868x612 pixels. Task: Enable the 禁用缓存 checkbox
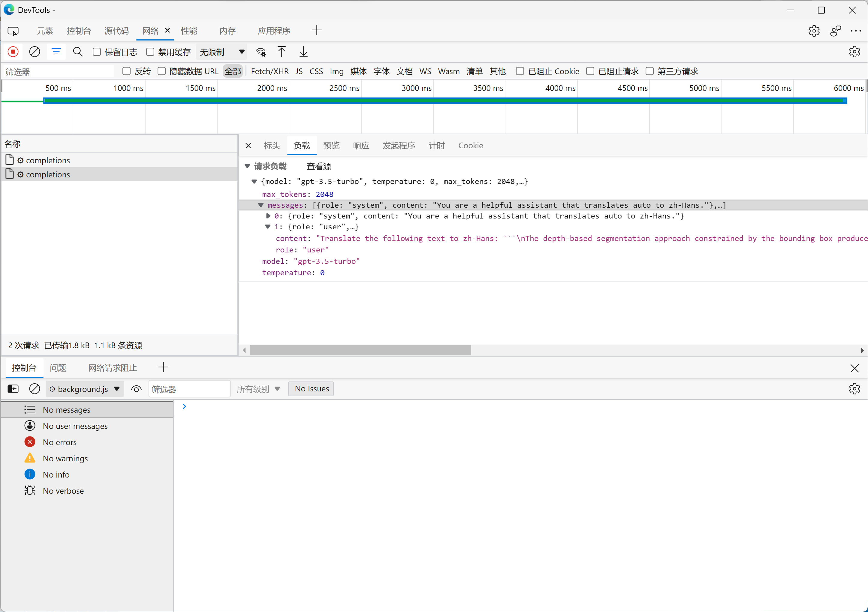point(150,52)
